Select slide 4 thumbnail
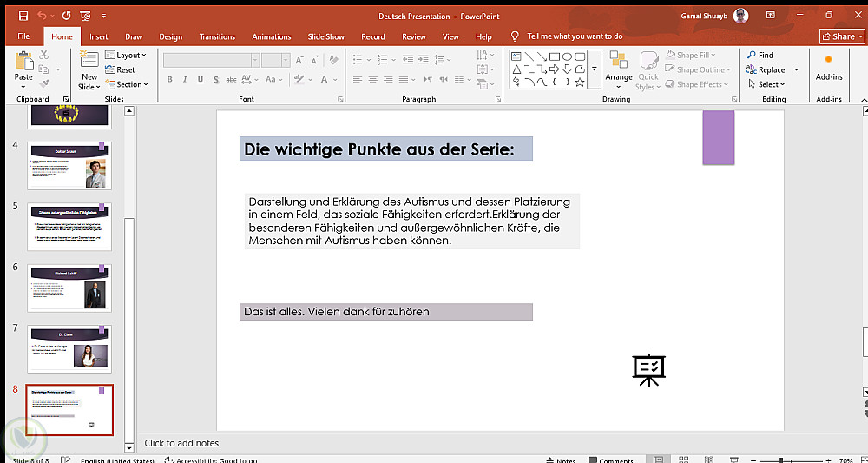Viewport: 868px width, 463px height. (69, 166)
